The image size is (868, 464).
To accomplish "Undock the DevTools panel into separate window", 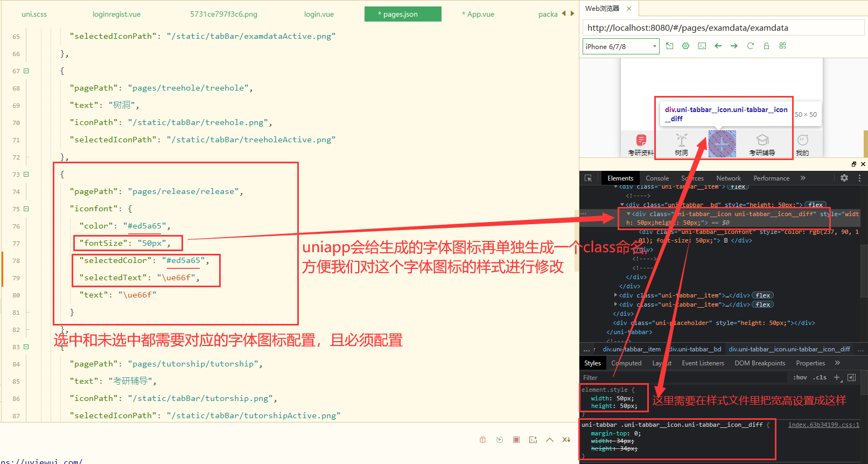I will (x=854, y=164).
